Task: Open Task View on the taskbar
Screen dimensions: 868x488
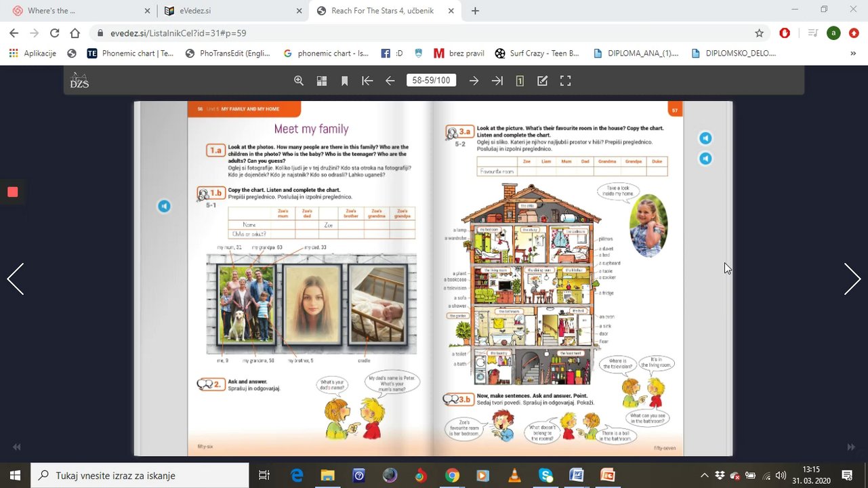Action: [x=265, y=475]
